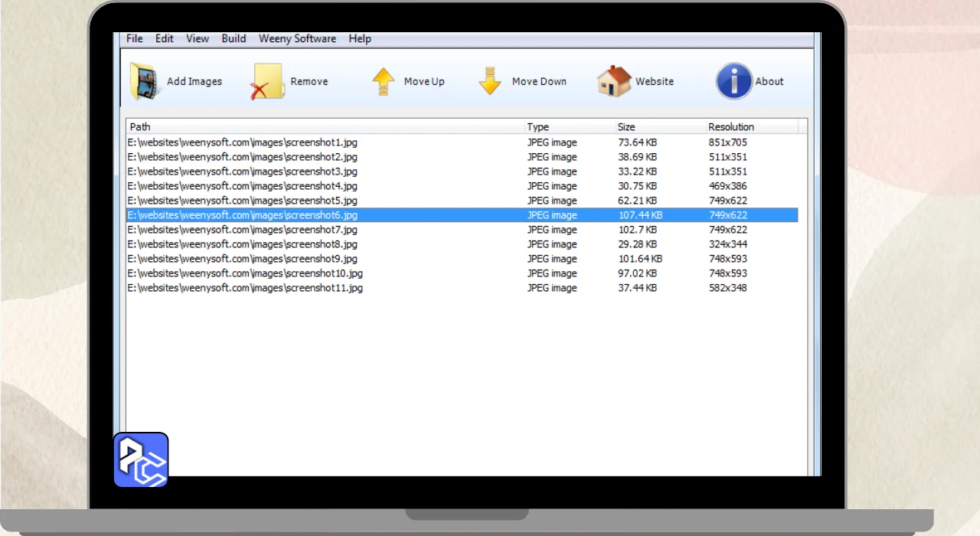980x536 pixels.
Task: Click the 324x344 resolution value
Action: click(728, 244)
